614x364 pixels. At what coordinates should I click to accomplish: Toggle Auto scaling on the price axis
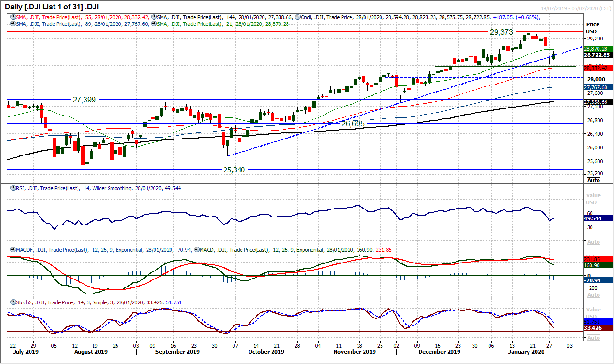[594, 180]
